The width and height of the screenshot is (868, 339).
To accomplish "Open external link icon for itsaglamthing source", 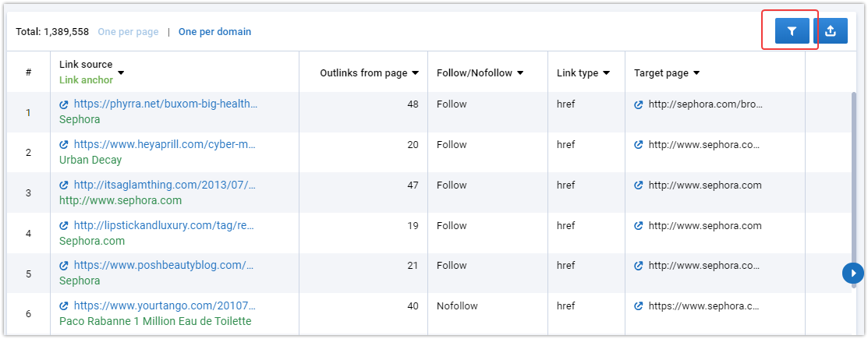I will [64, 185].
